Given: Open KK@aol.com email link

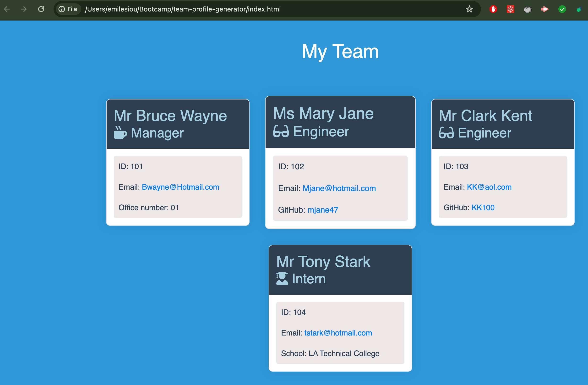Looking at the screenshot, I should (489, 187).
